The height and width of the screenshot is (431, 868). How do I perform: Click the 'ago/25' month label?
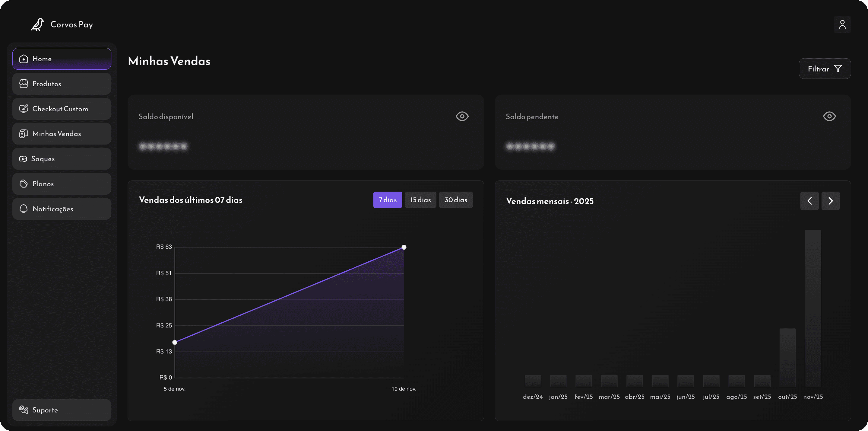tap(736, 397)
